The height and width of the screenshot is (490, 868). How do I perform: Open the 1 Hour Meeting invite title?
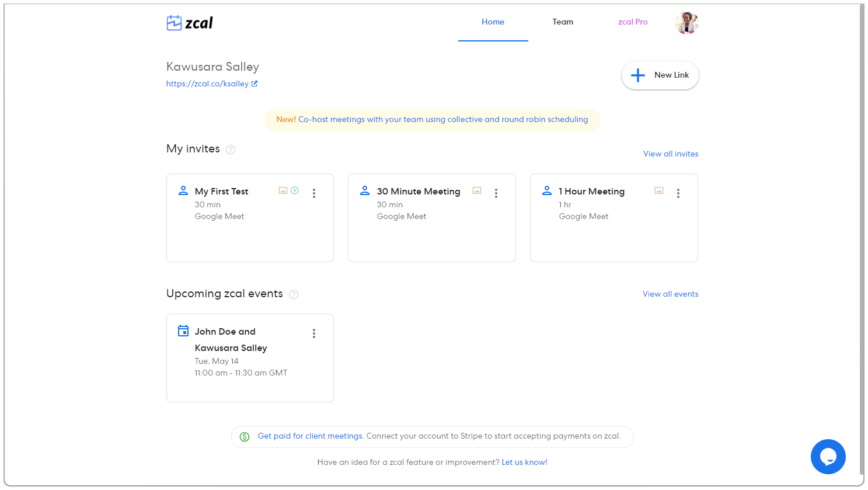point(592,192)
